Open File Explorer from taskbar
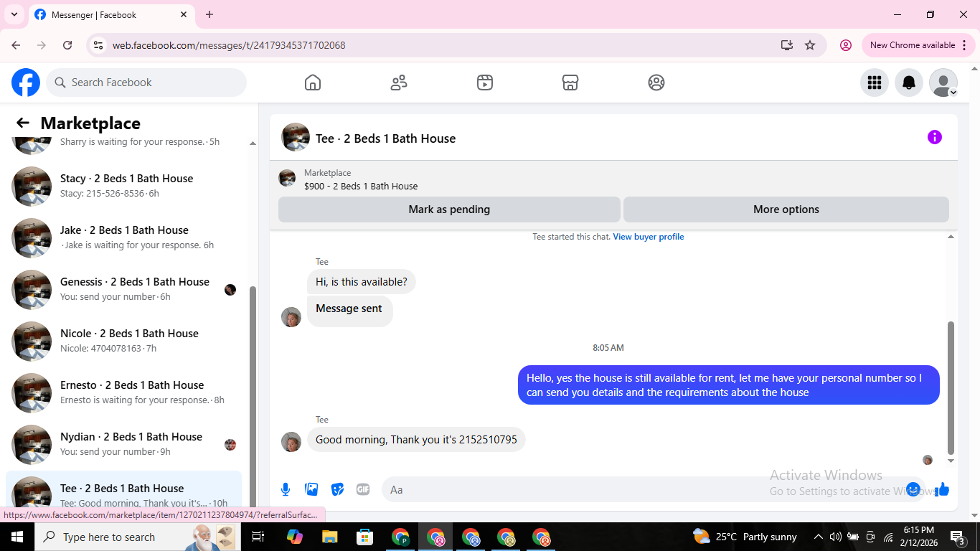980x551 pixels. click(x=330, y=537)
